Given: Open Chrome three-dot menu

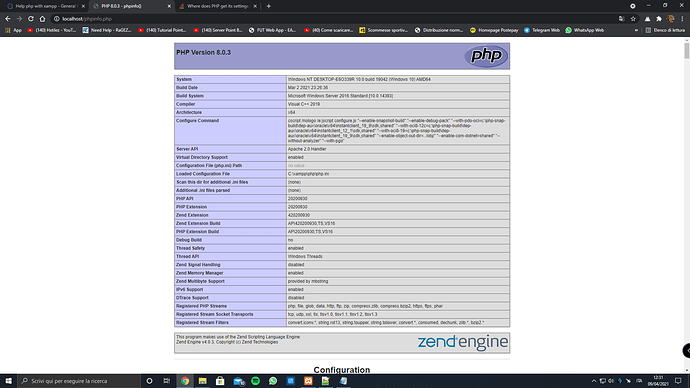Looking at the screenshot, I should click(x=683, y=19).
